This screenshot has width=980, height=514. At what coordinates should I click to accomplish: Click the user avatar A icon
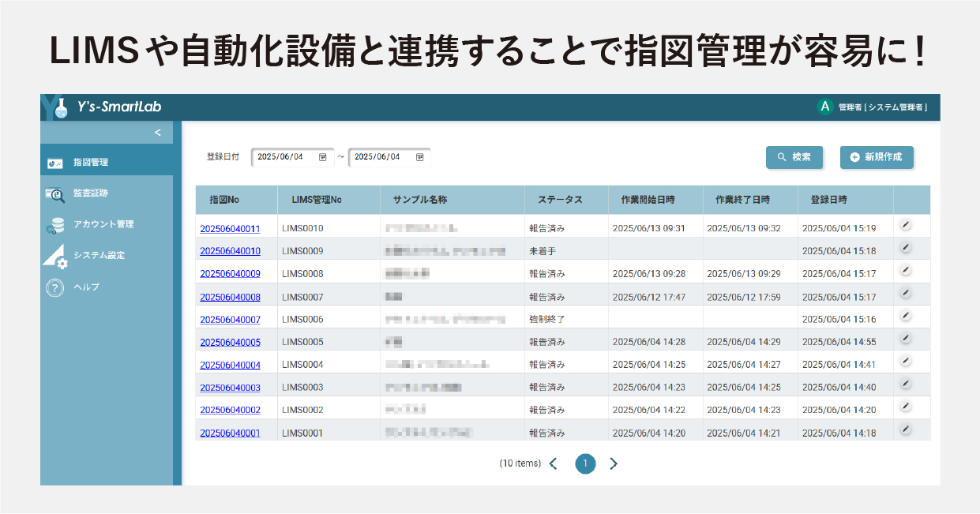(x=825, y=107)
